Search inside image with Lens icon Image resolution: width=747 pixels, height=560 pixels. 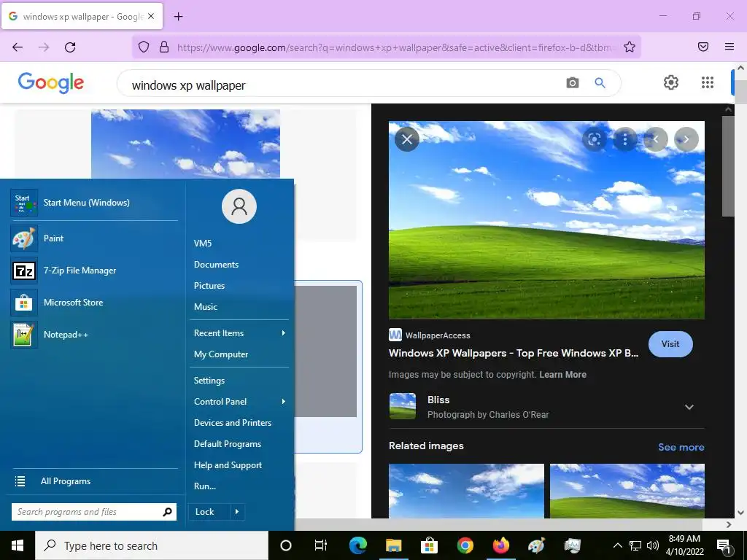[594, 139]
